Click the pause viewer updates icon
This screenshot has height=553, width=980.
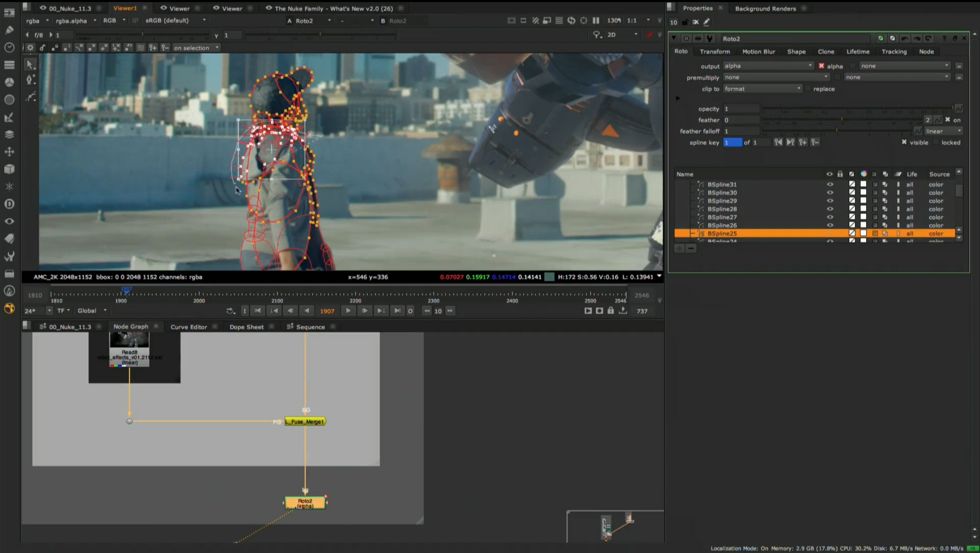pos(596,21)
